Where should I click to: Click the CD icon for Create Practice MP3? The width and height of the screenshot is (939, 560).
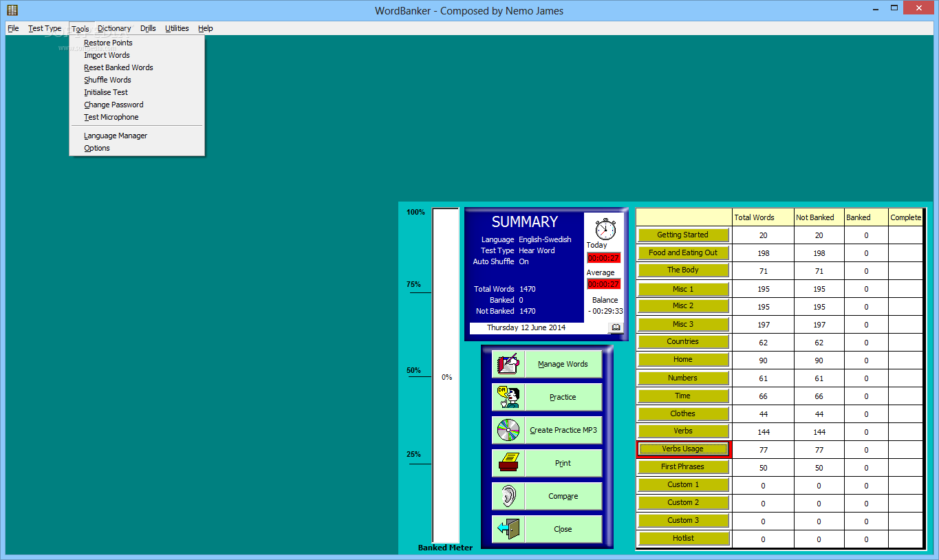[508, 430]
